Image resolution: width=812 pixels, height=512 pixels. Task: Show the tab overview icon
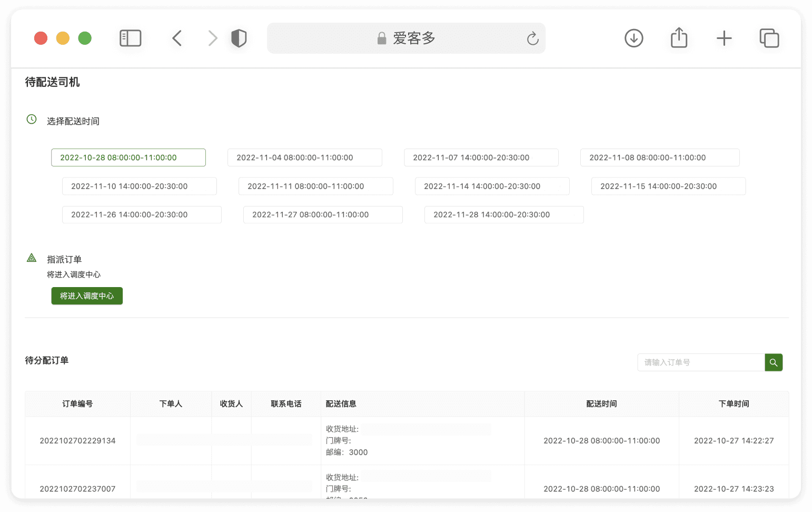769,38
